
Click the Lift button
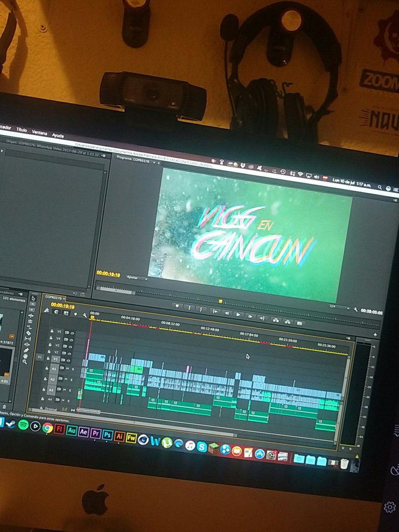pyautogui.click(x=276, y=320)
